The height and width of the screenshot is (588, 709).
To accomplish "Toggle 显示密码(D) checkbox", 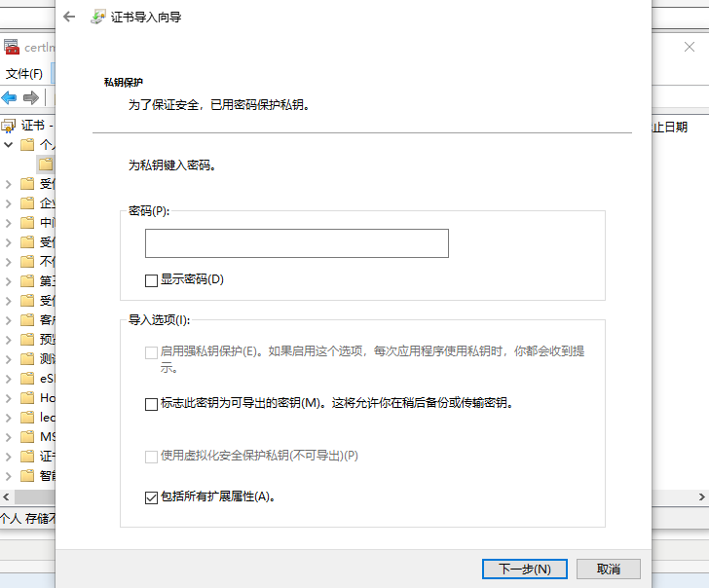I will point(151,280).
